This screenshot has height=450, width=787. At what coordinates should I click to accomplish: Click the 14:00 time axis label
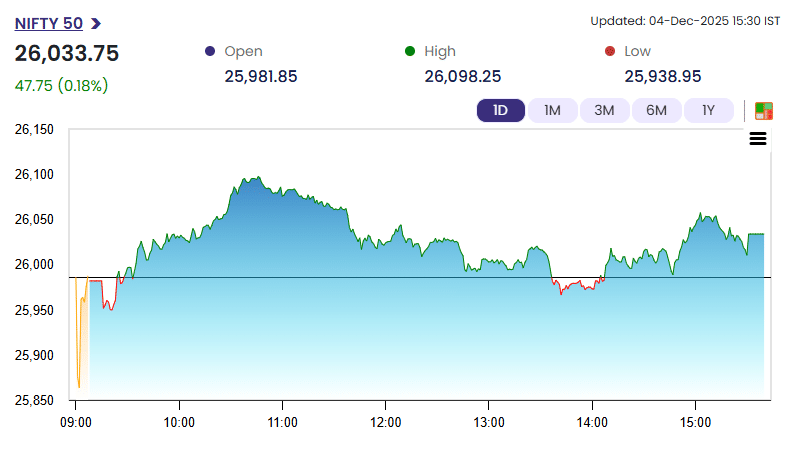pos(592,423)
